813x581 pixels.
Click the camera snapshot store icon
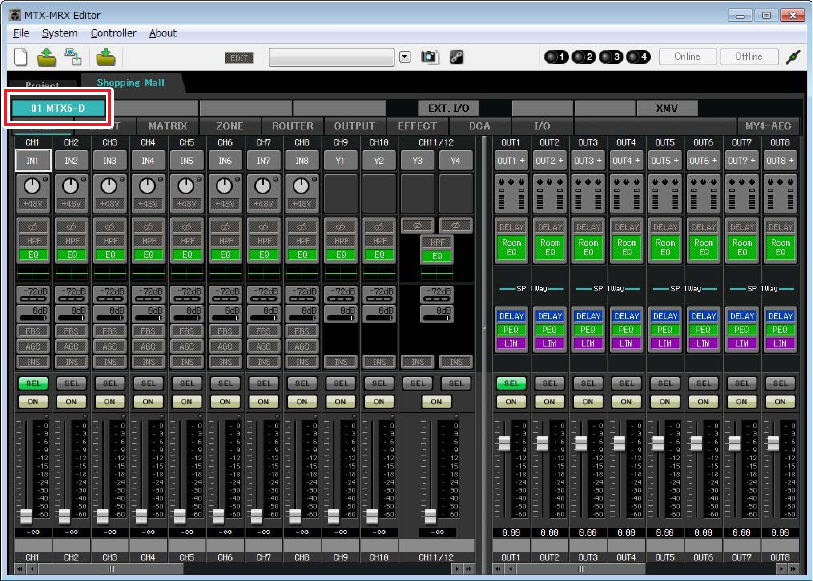coord(429,57)
